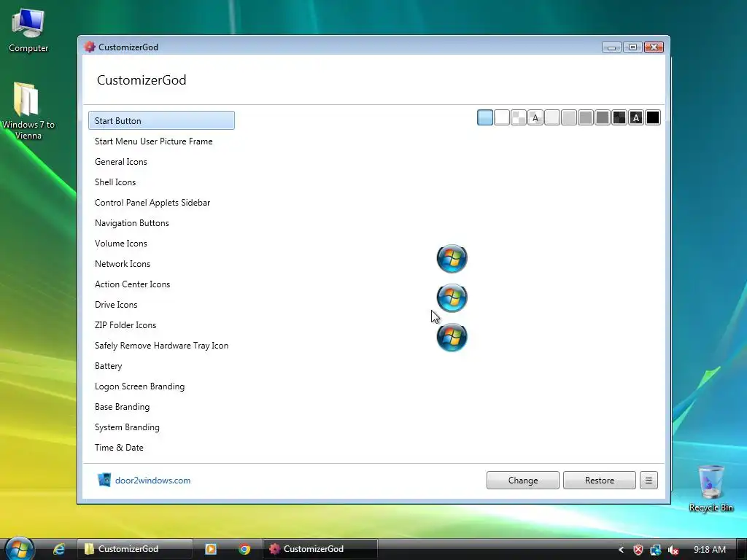Select Computer desktop icon
747x560 pixels.
pyautogui.click(x=28, y=29)
